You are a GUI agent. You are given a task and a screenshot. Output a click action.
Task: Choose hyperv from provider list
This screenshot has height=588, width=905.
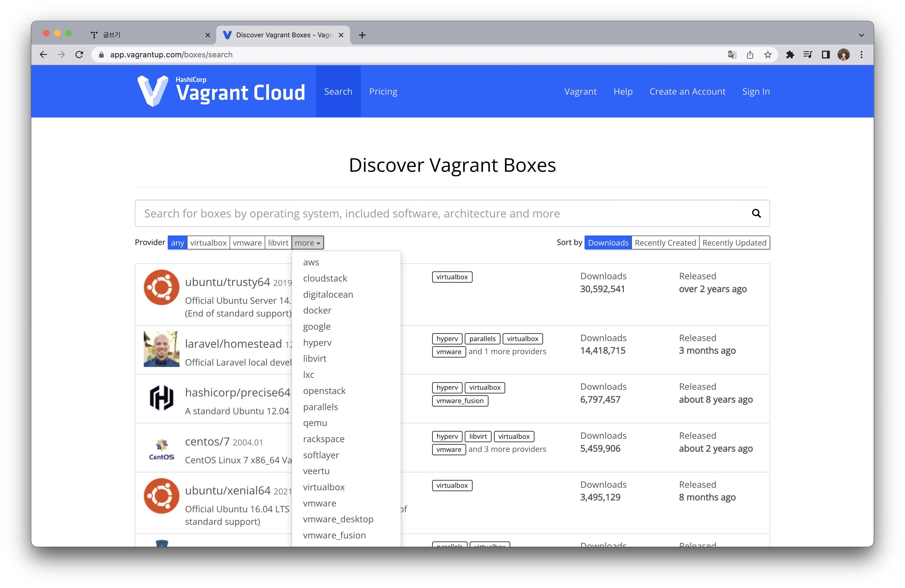[346, 343]
